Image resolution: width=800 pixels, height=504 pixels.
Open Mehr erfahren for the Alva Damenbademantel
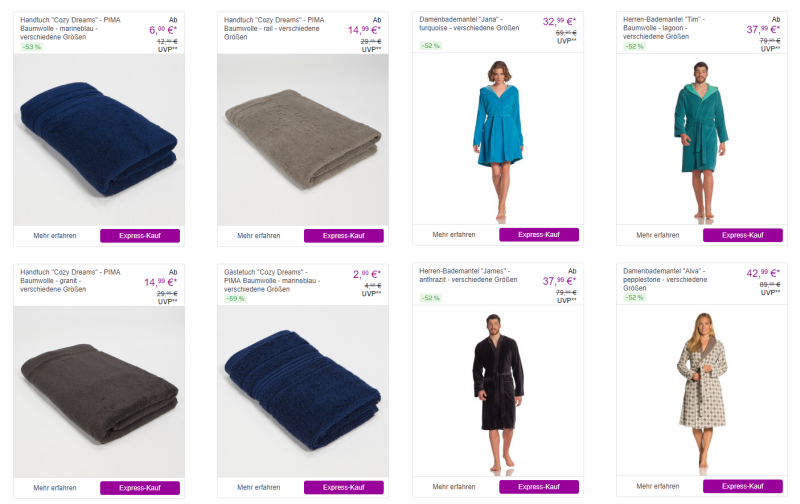657,486
